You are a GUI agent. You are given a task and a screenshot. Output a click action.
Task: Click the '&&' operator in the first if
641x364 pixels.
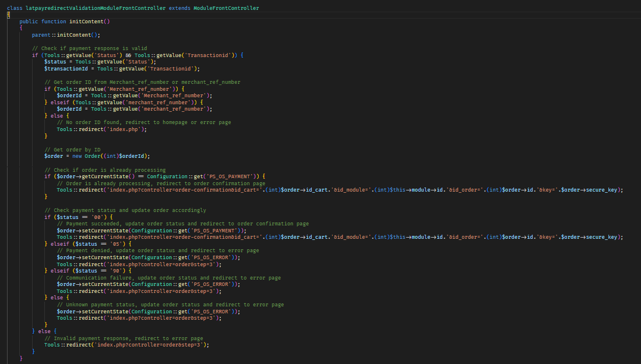[128, 55]
